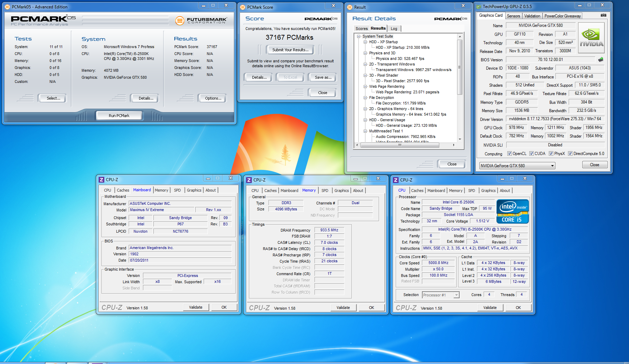Click the GPU-Z screenshot camera icon
Image resolution: width=629 pixels, height=364 pixels.
603,15
